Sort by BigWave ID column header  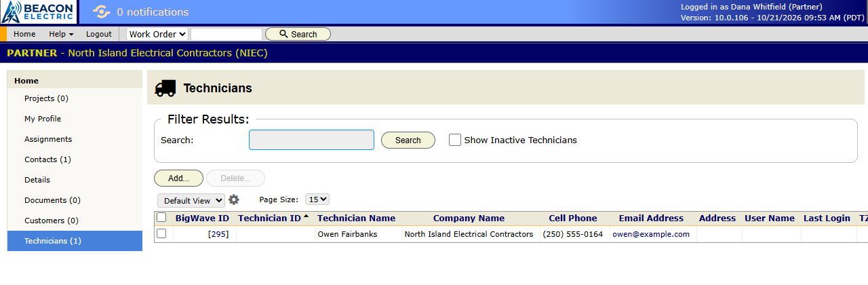point(202,218)
